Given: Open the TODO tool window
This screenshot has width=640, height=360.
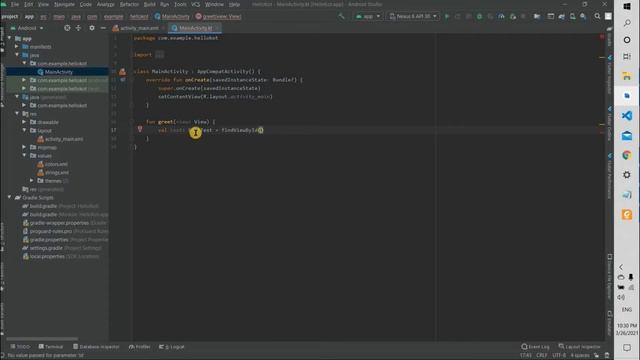Looking at the screenshot, I should point(20,347).
